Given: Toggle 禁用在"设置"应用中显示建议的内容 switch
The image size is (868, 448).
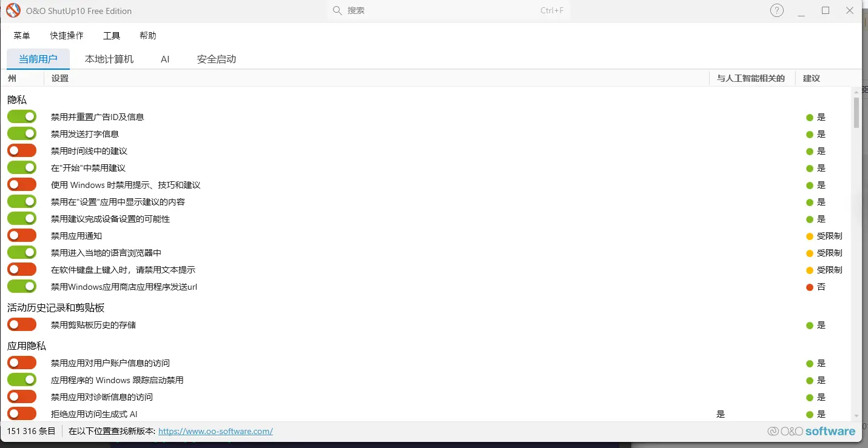Looking at the screenshot, I should coord(22,201).
